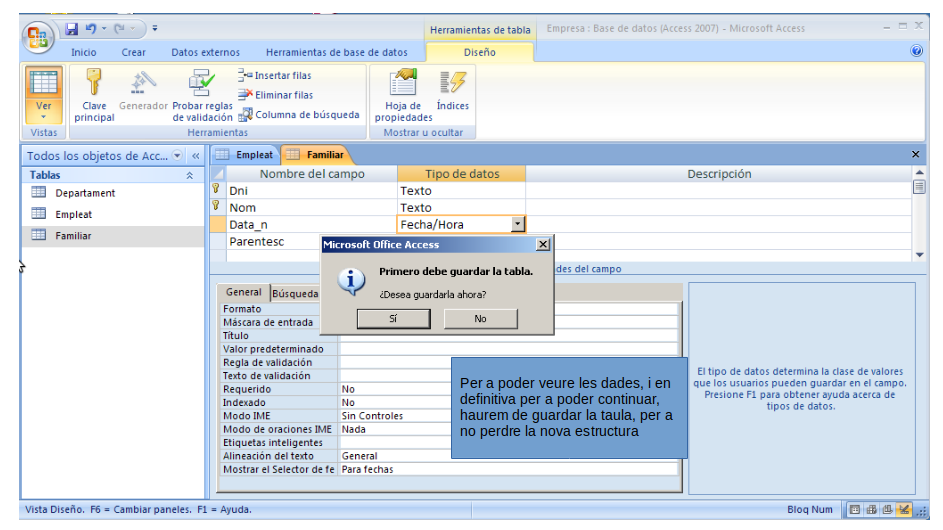Viewport: 943px width, 530px height.
Task: Select the Dni row selector with key
Action: click(217, 190)
